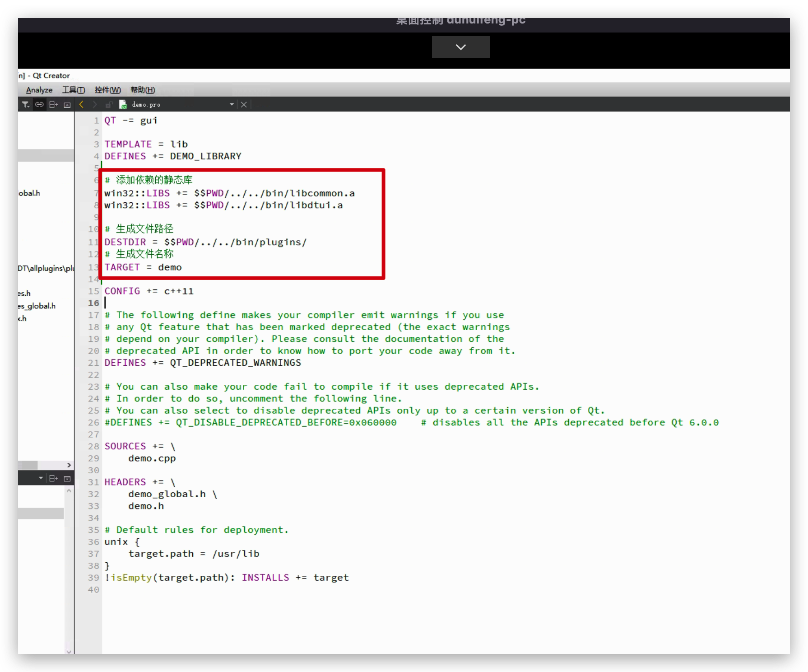This screenshot has height=672, width=808.
Task: Open the lower sidebar view dropdown
Action: (41, 478)
